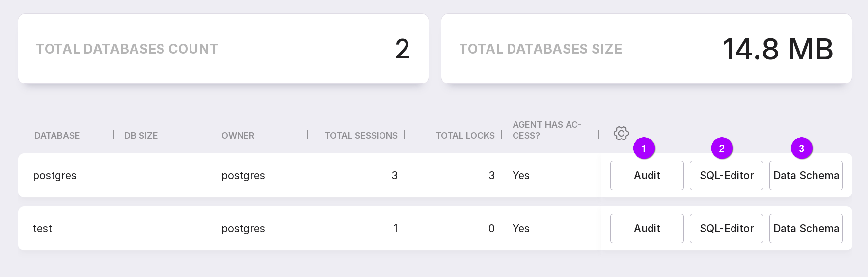Image resolution: width=868 pixels, height=277 pixels.
Task: Sort by TOTAL SESSIONS column header
Action: (x=361, y=136)
